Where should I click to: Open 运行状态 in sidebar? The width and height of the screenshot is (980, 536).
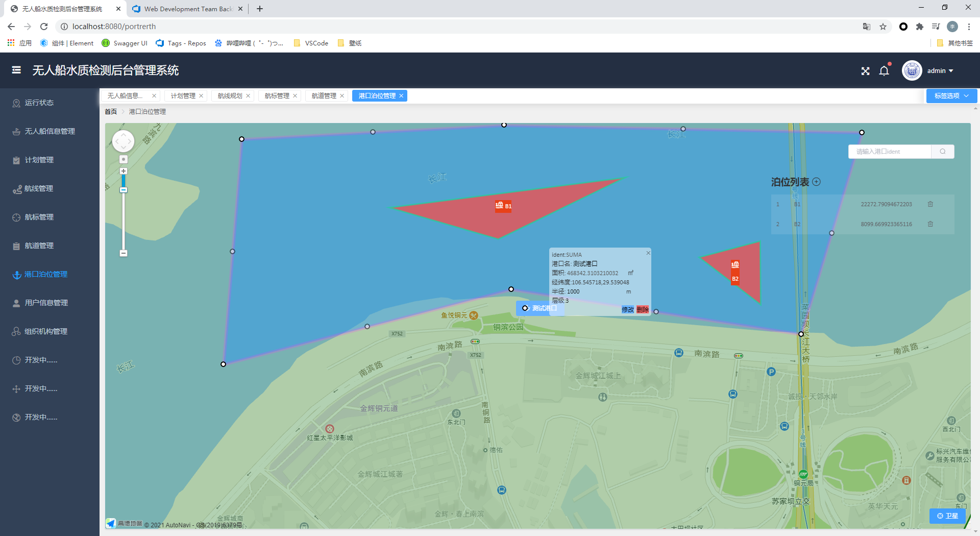pyautogui.click(x=50, y=103)
